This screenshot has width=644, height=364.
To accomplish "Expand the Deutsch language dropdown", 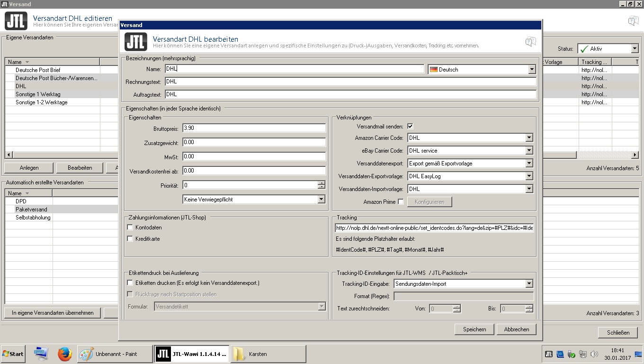I will pyautogui.click(x=531, y=70).
